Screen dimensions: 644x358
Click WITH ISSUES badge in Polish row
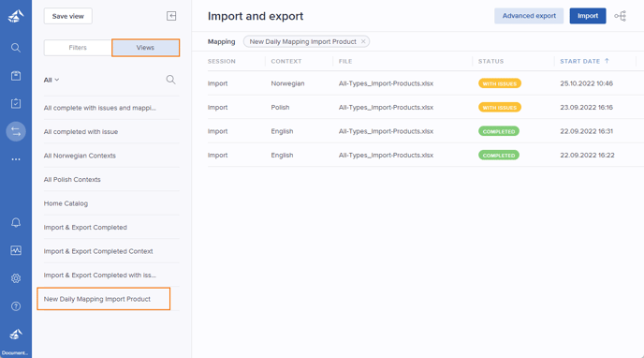500,107
